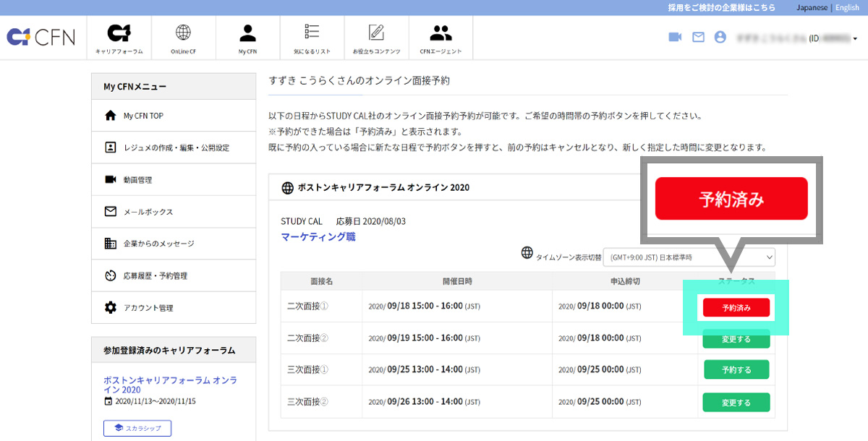Open レジュメの作成・編集・公開設定 in the sidebar

click(x=174, y=147)
